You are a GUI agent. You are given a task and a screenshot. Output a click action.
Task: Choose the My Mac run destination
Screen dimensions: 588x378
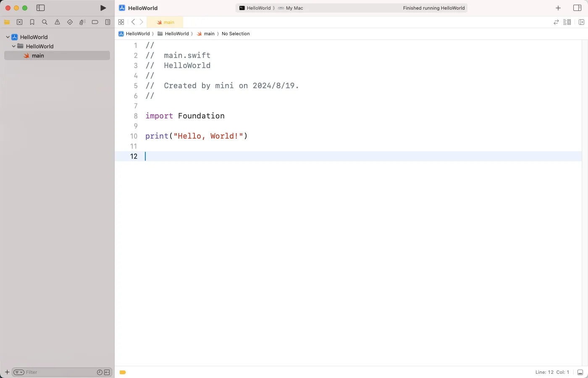(x=290, y=8)
